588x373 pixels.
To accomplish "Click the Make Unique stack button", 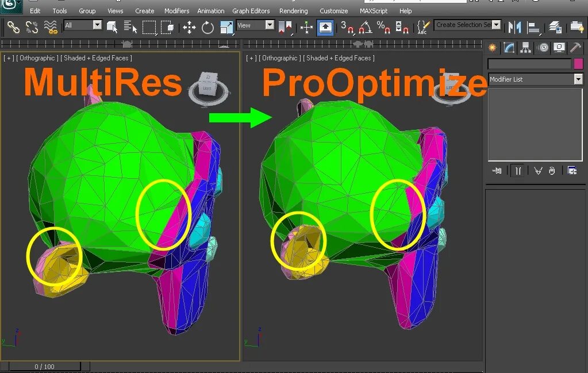I will tap(538, 171).
